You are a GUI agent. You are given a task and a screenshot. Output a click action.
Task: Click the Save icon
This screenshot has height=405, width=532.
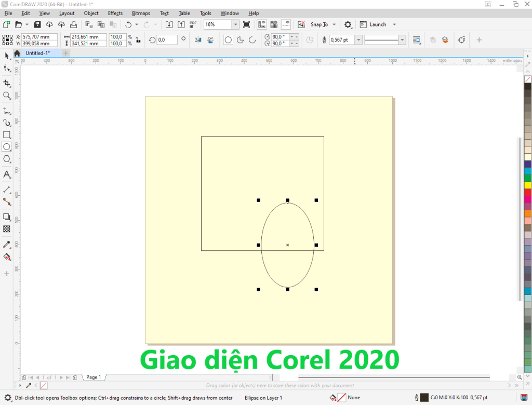tap(37, 24)
